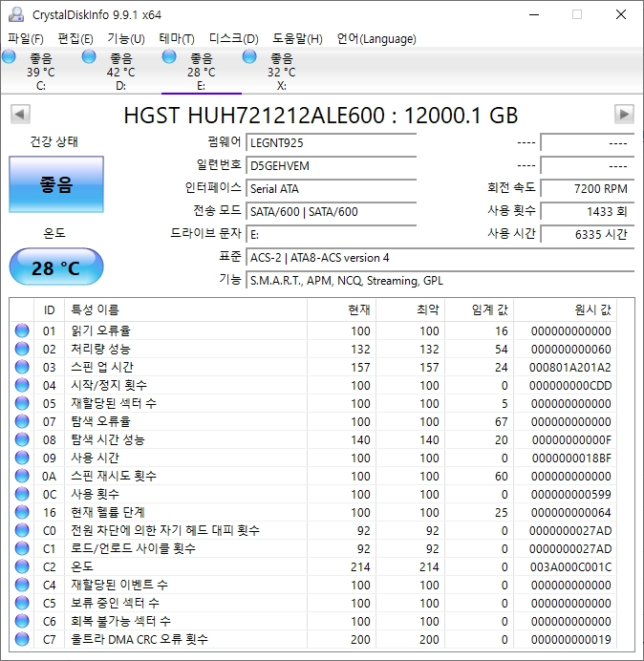The height and width of the screenshot is (661, 644).
Task: Click the power-on count field 1433 회
Action: coord(587,211)
